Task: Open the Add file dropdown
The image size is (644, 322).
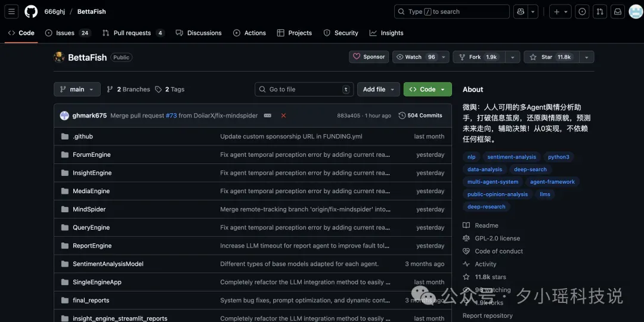Action: pos(378,89)
